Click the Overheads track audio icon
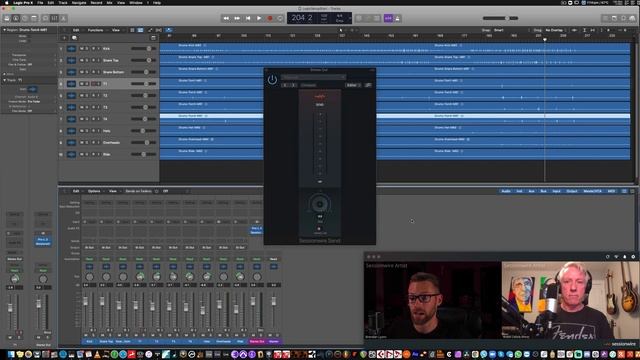Screen dimensions: 640x360 coord(71,142)
